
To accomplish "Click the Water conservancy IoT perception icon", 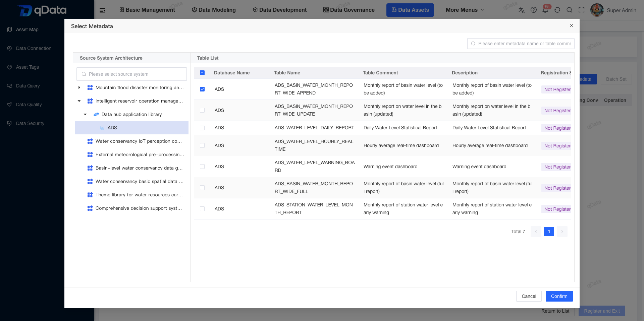I will (90, 141).
